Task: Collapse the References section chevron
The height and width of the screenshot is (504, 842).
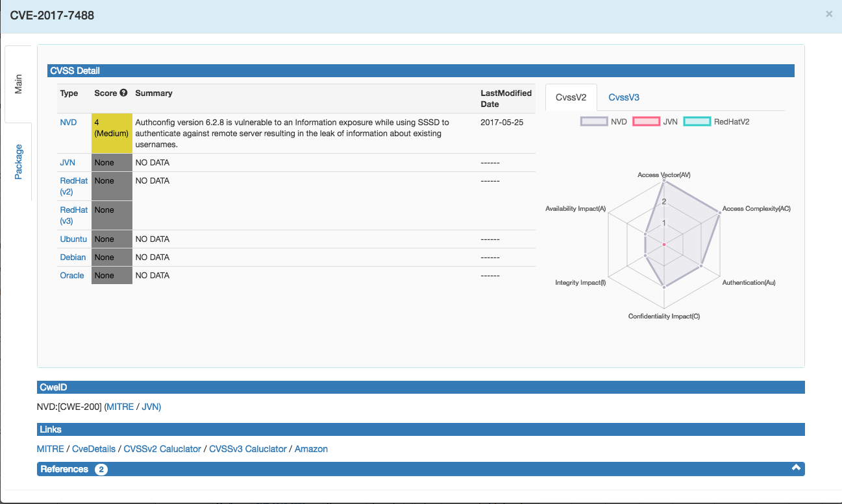Action: click(x=796, y=468)
